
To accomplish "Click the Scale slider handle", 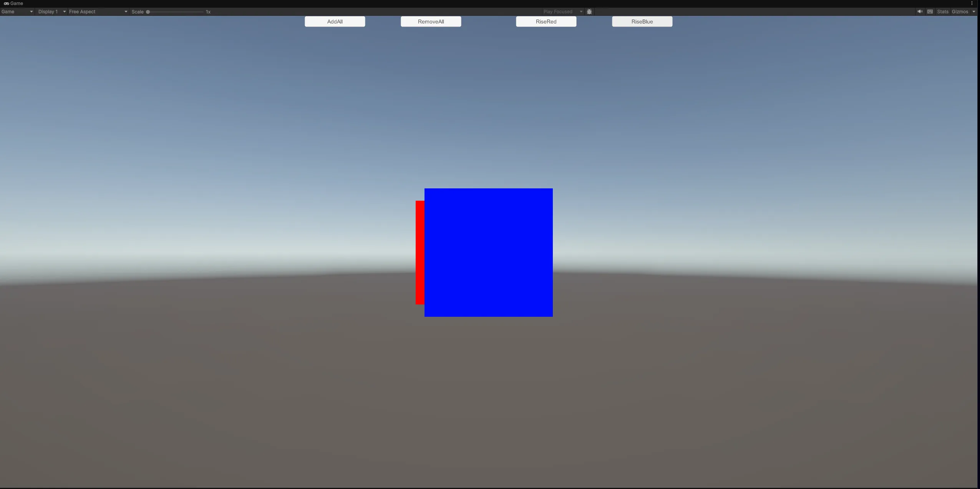I will pyautogui.click(x=148, y=12).
